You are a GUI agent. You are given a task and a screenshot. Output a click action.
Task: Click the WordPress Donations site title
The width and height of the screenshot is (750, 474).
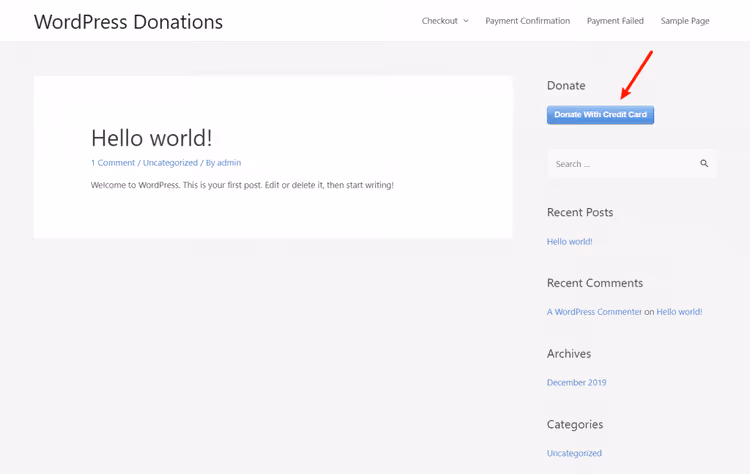(x=128, y=22)
